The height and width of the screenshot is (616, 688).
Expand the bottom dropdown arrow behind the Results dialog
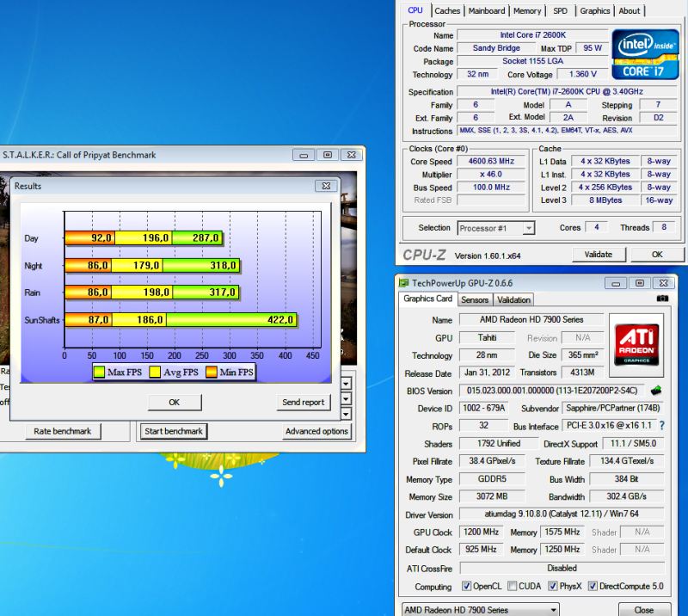coord(347,414)
